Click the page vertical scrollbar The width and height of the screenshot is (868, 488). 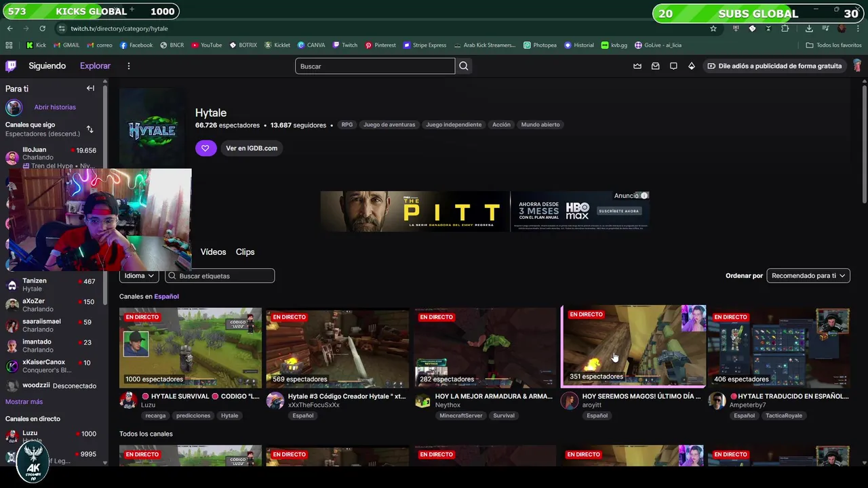[x=864, y=142]
